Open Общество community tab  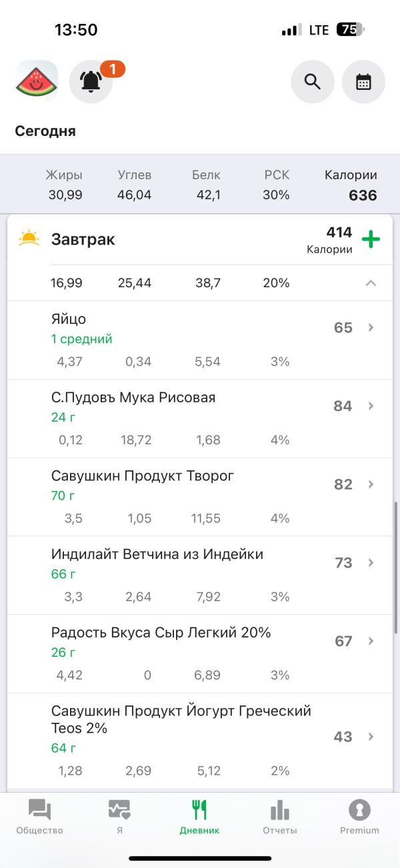point(39,817)
